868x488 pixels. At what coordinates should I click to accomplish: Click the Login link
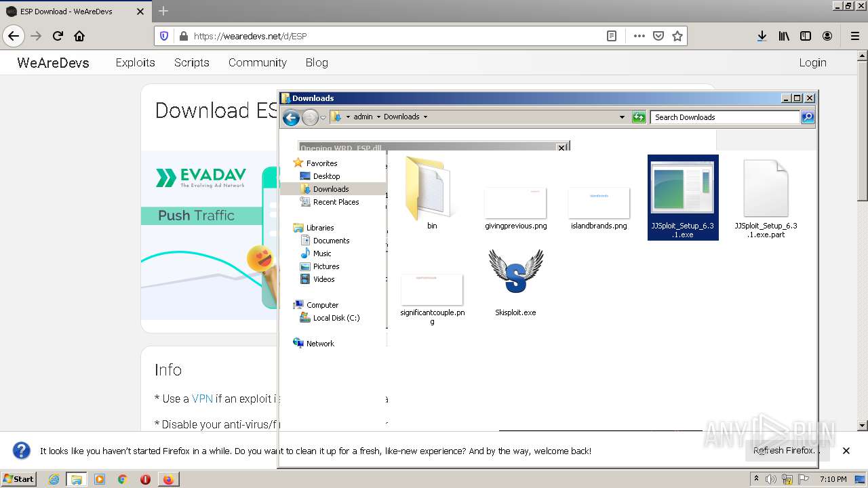pos(812,62)
